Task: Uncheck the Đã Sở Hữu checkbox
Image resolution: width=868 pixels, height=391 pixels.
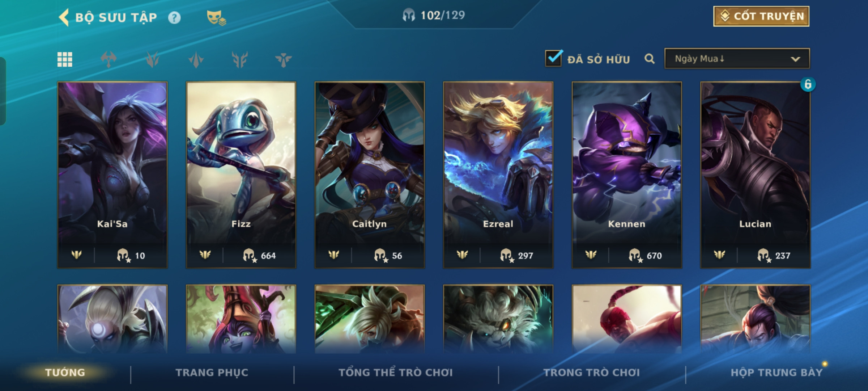Action: 554,58
